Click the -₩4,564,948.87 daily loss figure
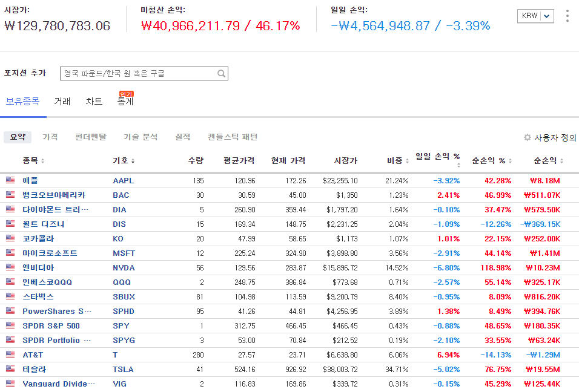 (380, 26)
